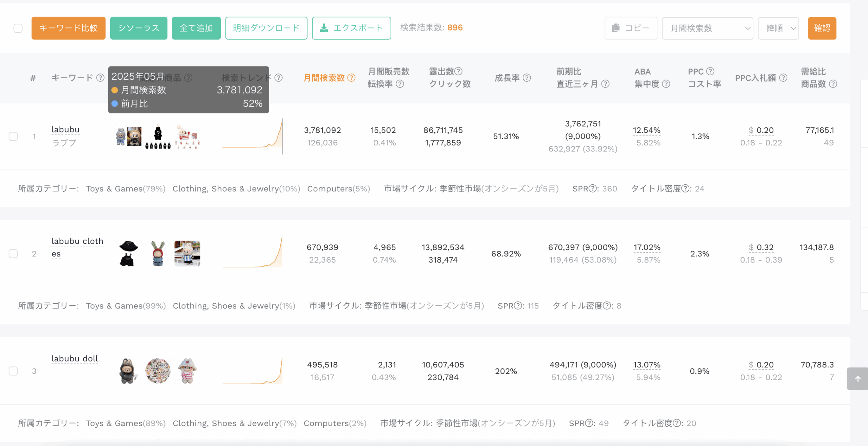Click help icon next to 露出数 header

pos(458,72)
